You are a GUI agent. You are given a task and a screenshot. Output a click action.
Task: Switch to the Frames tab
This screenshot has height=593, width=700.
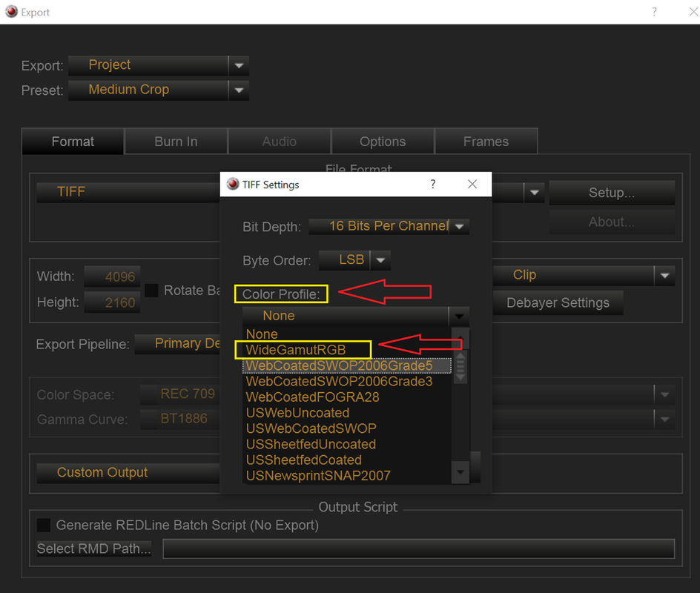tap(486, 142)
